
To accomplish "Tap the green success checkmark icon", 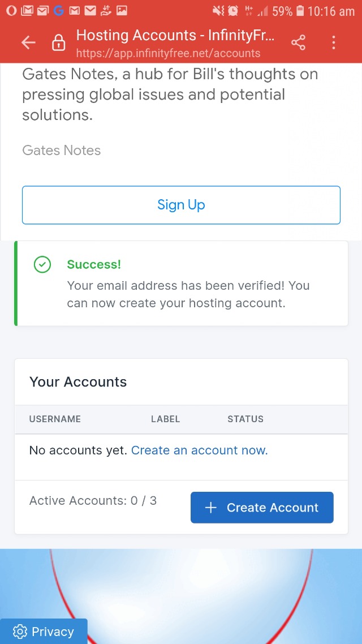I will click(x=42, y=264).
